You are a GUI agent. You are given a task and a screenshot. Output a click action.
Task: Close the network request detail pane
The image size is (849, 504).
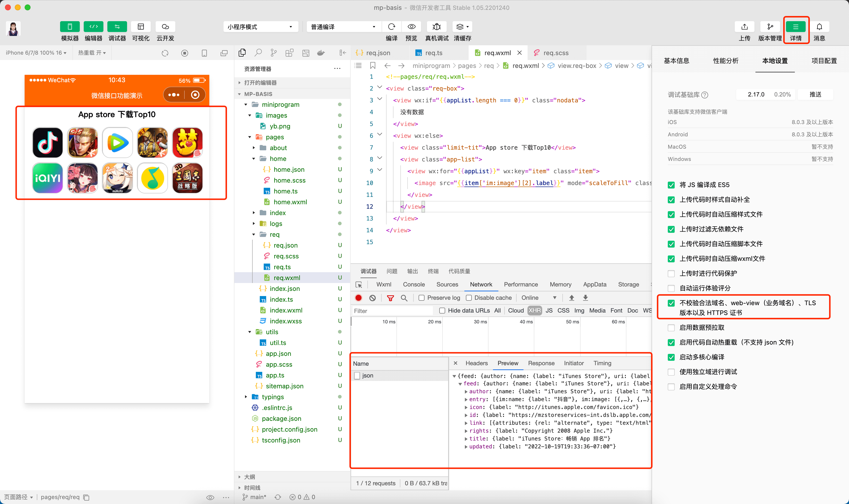455,363
